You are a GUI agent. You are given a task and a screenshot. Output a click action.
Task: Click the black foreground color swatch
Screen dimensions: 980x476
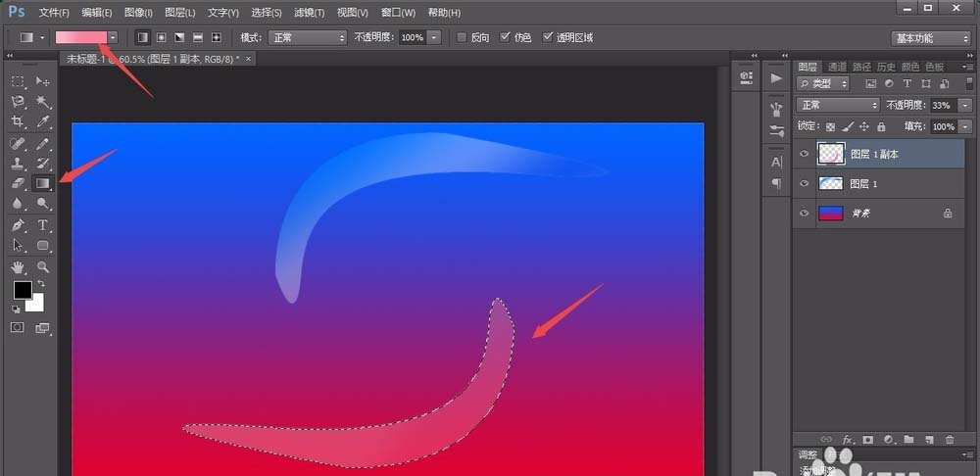click(x=21, y=290)
